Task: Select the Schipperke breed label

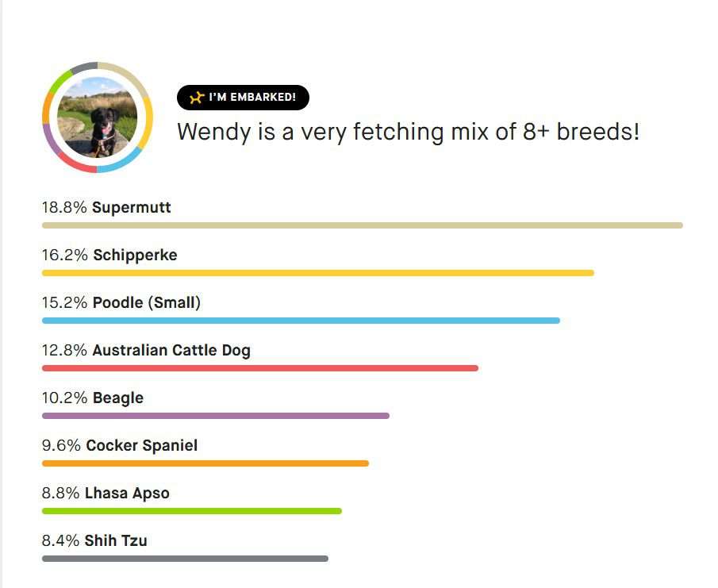Action: tap(135, 255)
